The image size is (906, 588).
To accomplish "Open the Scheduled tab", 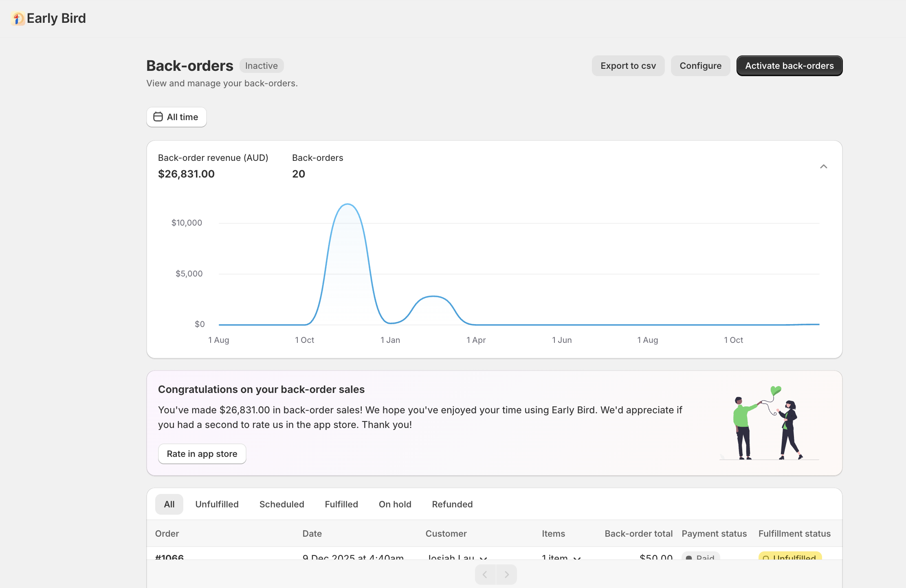I will tap(281, 504).
